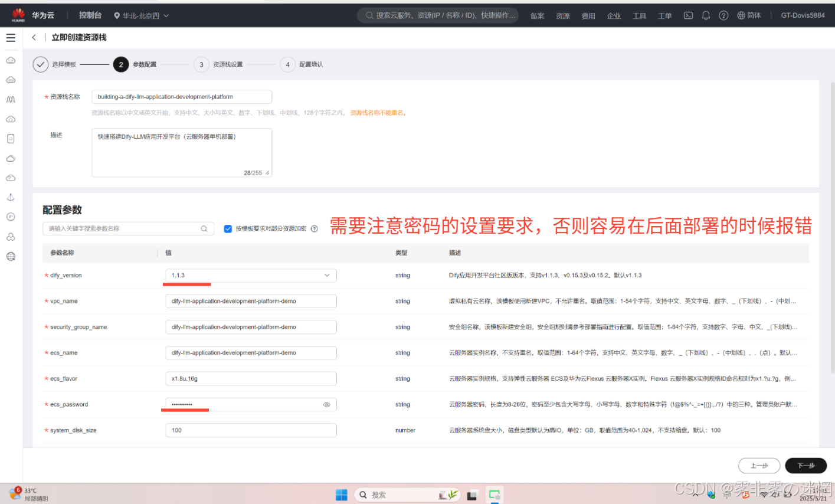Screen dimensions: 835x504
Task: Open the help question mark icon
Action: (x=723, y=15)
